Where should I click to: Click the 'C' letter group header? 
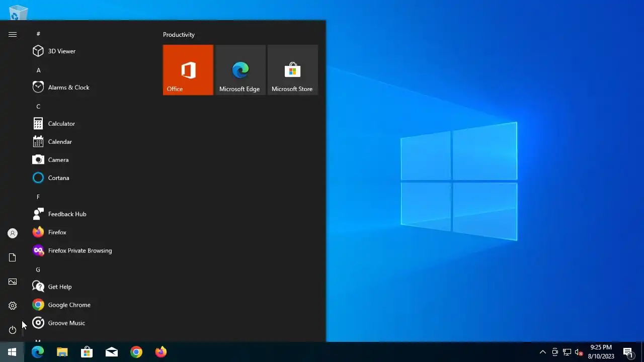pos(38,107)
